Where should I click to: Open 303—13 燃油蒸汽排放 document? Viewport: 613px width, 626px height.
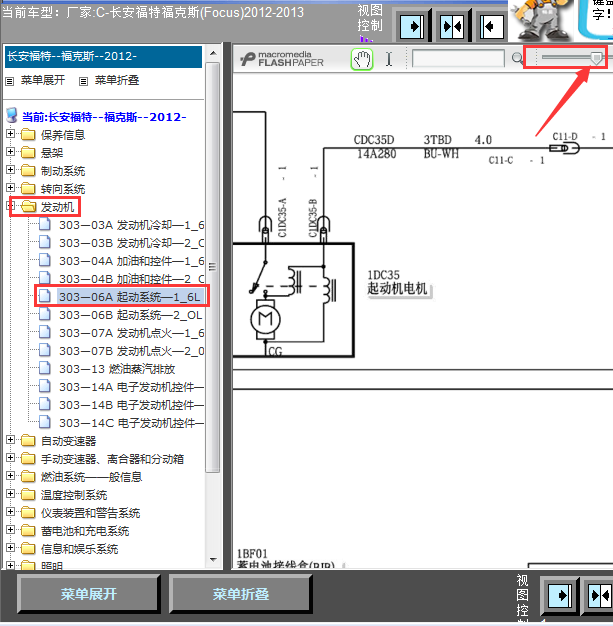click(x=117, y=369)
